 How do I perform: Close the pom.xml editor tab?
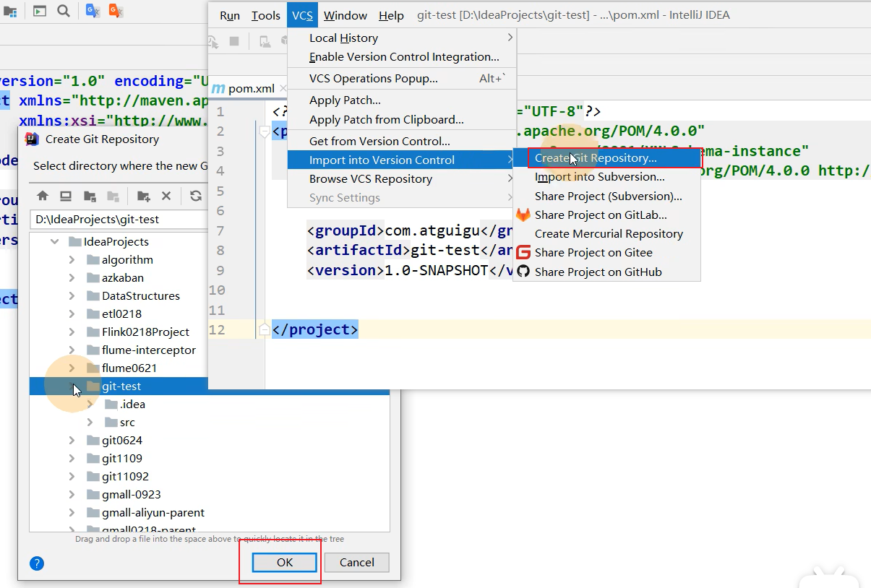(x=284, y=88)
